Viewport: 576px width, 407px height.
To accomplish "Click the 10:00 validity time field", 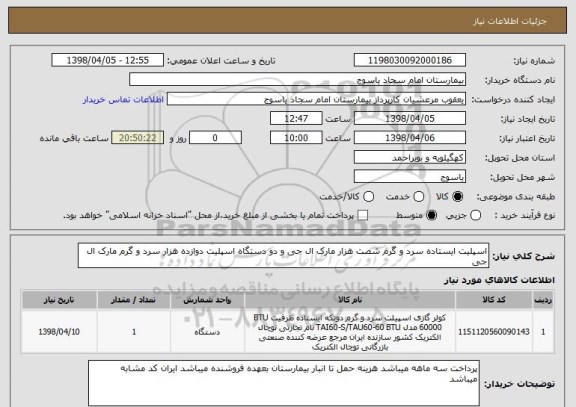I will tap(296, 138).
